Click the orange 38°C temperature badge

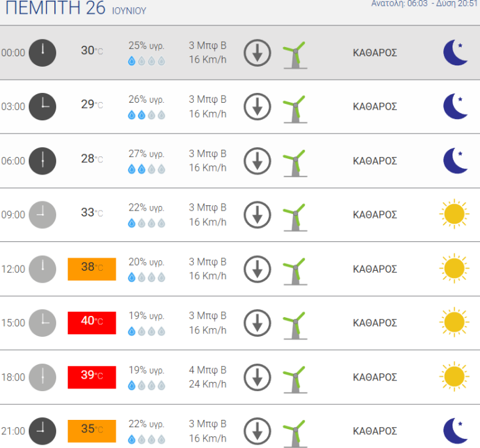click(92, 269)
